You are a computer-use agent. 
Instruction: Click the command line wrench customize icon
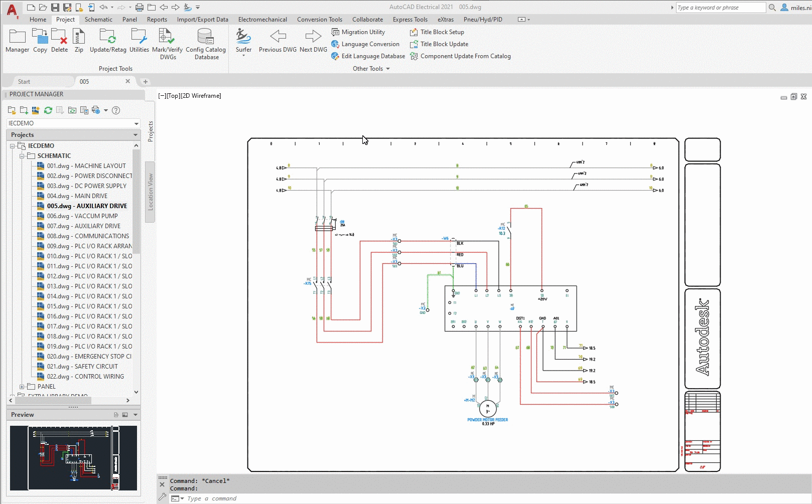click(162, 497)
